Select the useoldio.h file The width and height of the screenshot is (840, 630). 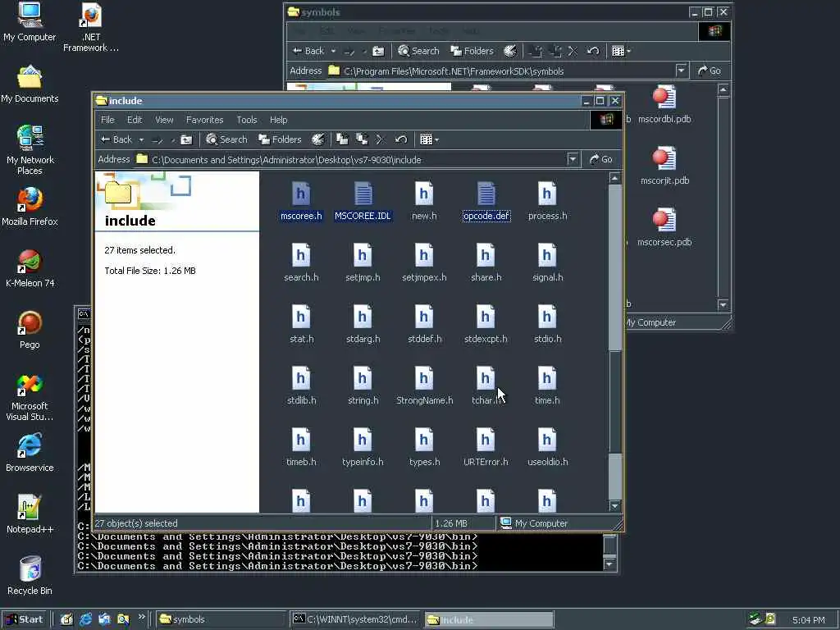tap(547, 449)
